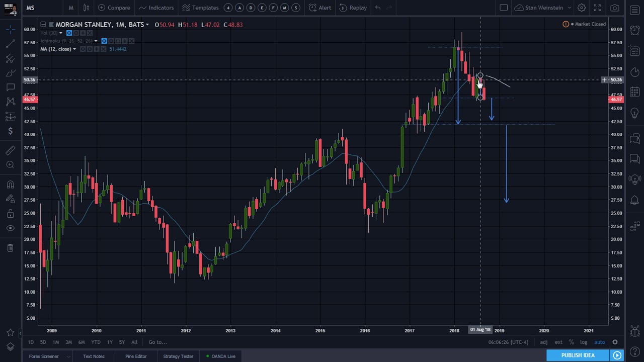Open the M time interval dropdown
This screenshot has height=362, width=644.
(71, 8)
